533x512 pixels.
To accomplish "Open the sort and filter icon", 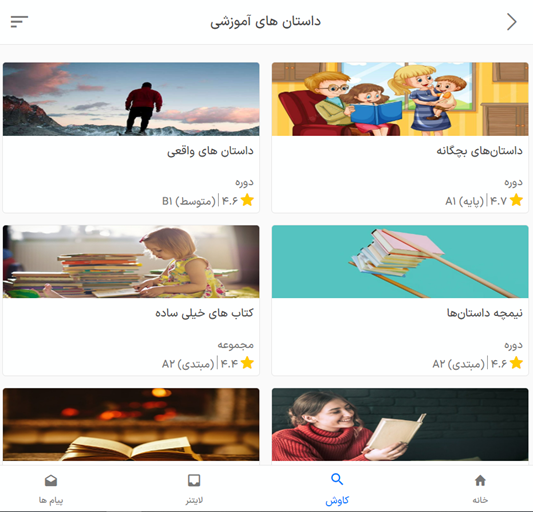I will point(19,22).
